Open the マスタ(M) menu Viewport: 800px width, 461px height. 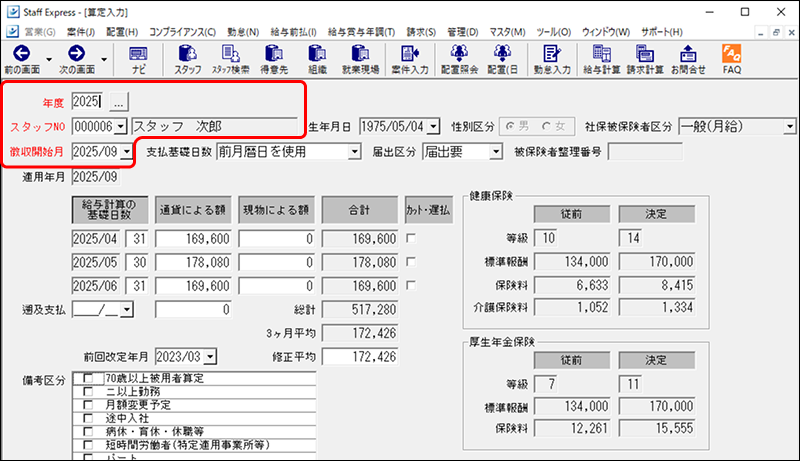507,32
